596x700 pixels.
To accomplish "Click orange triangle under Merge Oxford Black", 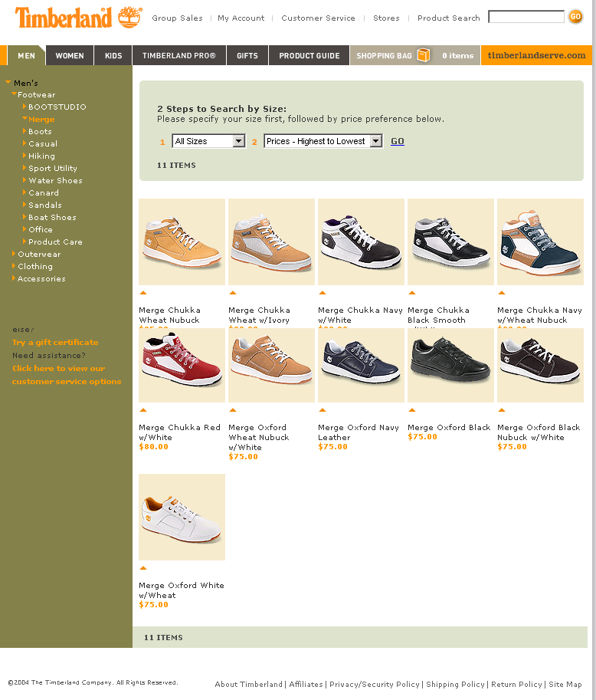I will coord(412,410).
